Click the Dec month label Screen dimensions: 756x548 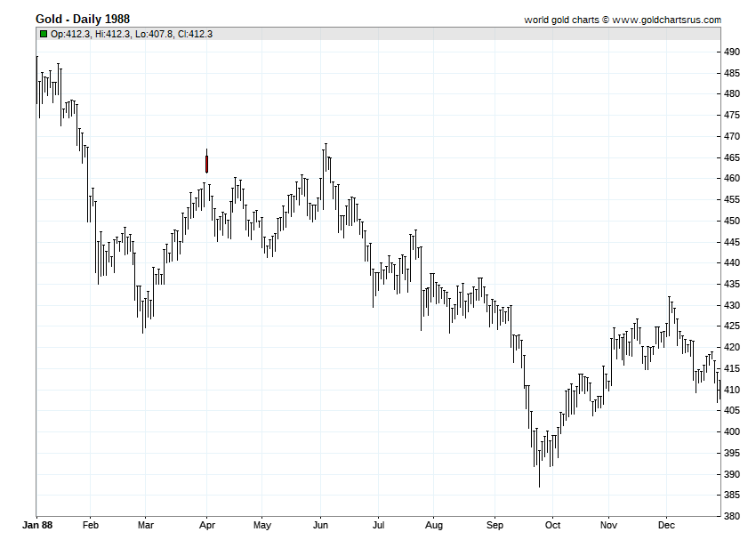666,525
